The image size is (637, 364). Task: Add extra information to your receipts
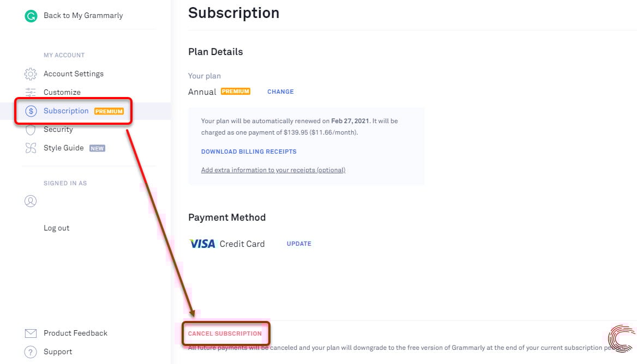point(273,170)
